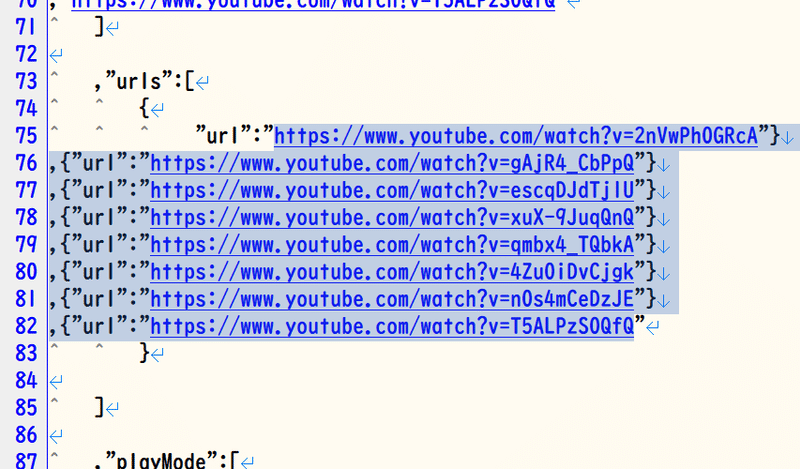Click line number 82 in the gutter
Viewport: 800px width, 469px height.
tap(26, 326)
